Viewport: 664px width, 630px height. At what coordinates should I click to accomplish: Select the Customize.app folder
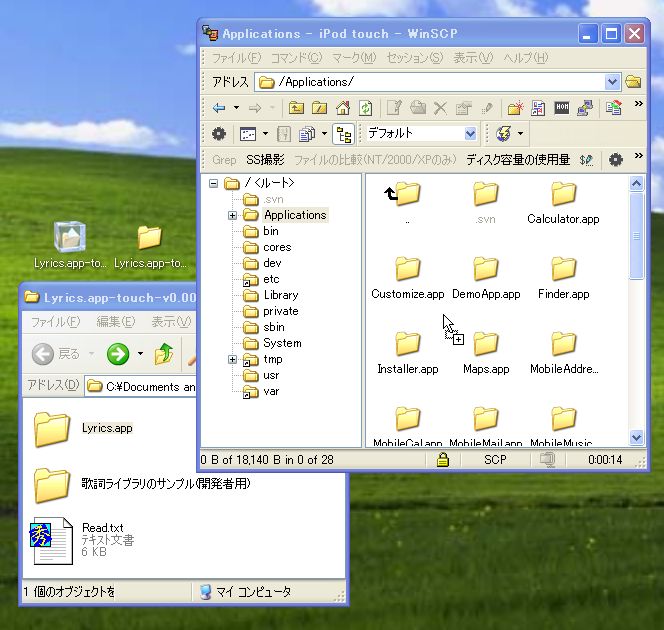point(407,278)
